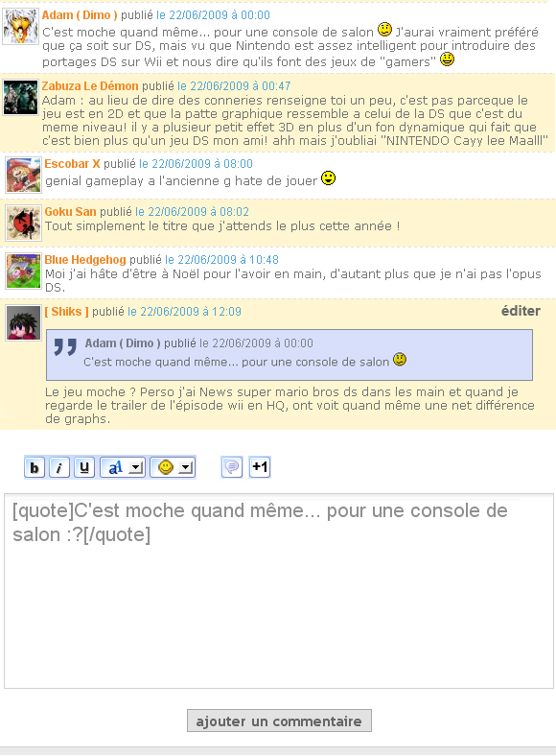The height and width of the screenshot is (756, 556).
Task: Click inside the comment text area
Action: 279,591
